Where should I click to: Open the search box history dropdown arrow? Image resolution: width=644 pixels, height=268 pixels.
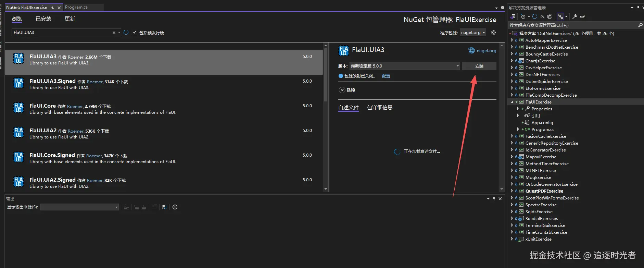point(119,33)
